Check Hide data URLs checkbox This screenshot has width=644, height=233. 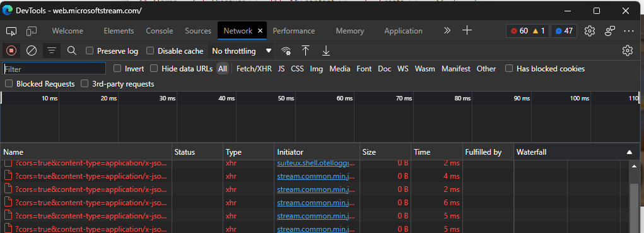(154, 68)
